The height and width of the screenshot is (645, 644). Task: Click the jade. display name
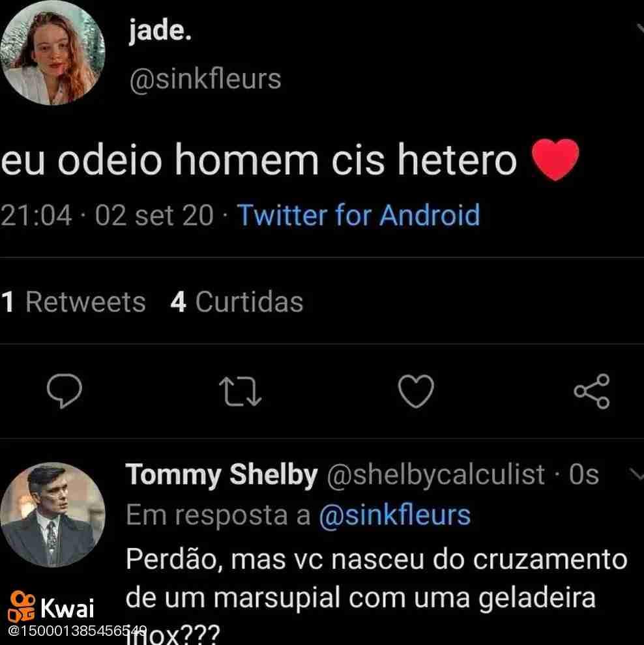tap(160, 31)
